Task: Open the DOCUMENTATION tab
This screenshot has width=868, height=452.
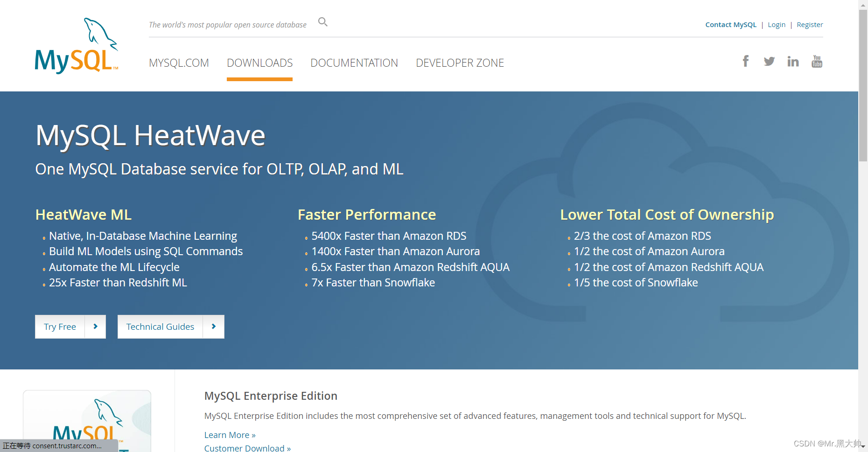Action: click(x=354, y=63)
